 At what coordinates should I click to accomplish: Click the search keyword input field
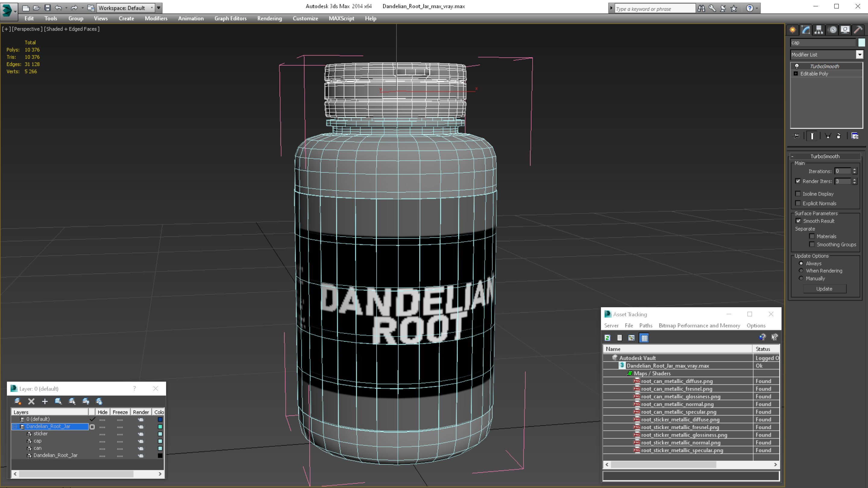(x=655, y=9)
